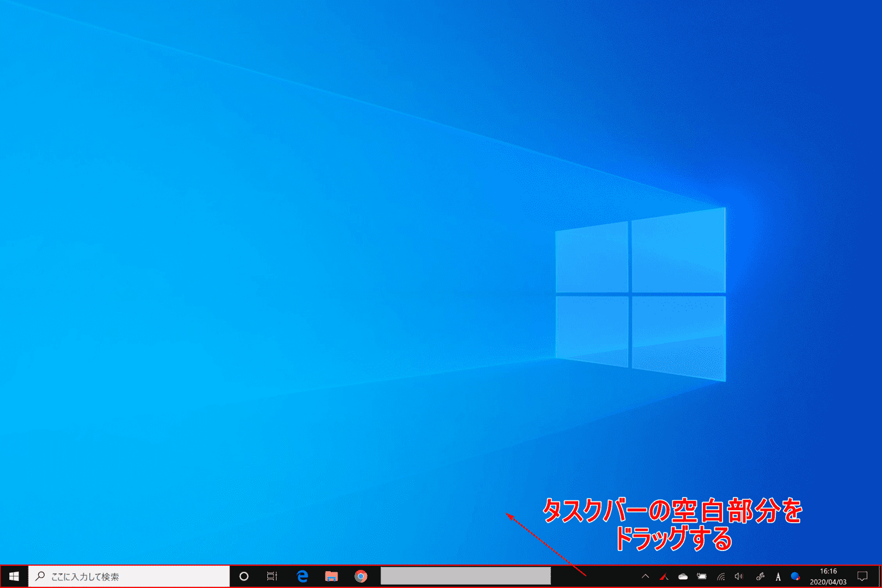Switch IME input mode 'A' indicator

point(778,577)
